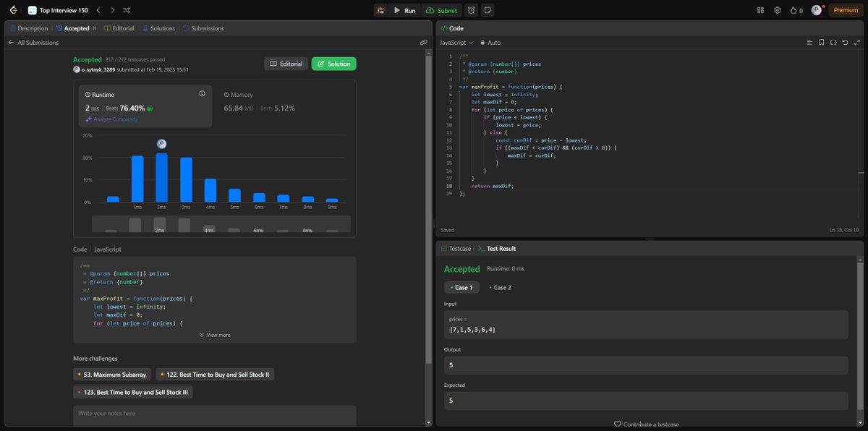The height and width of the screenshot is (431, 868).
Task: Expand code editor to fullscreen
Action: point(856,43)
